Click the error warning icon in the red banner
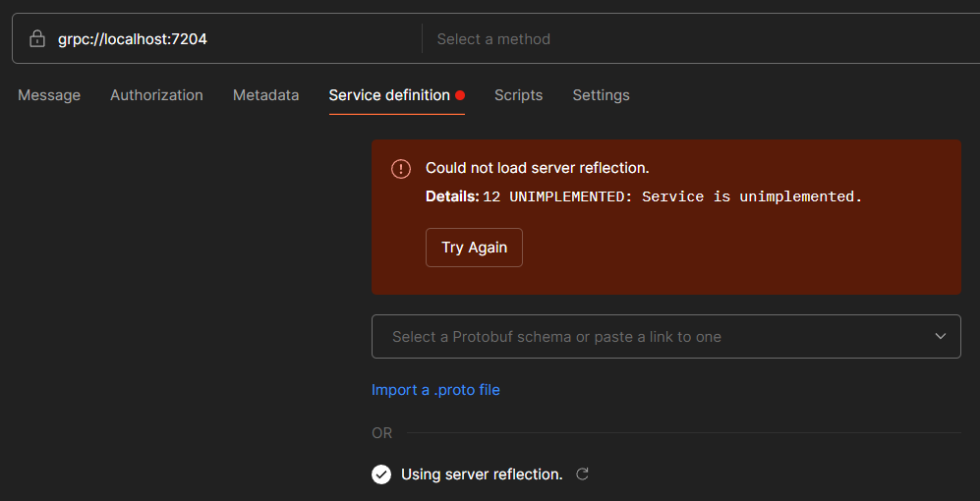The height and width of the screenshot is (501, 980). [x=401, y=169]
